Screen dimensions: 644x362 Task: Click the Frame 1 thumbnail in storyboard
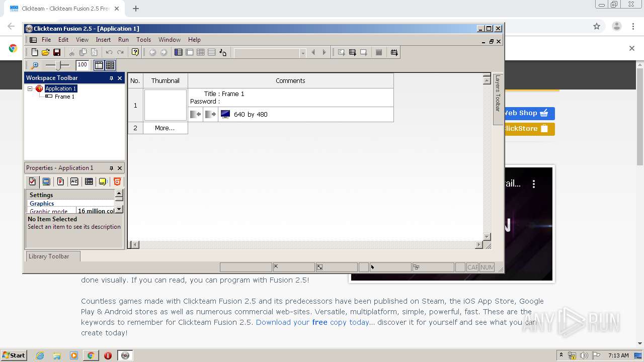(166, 105)
